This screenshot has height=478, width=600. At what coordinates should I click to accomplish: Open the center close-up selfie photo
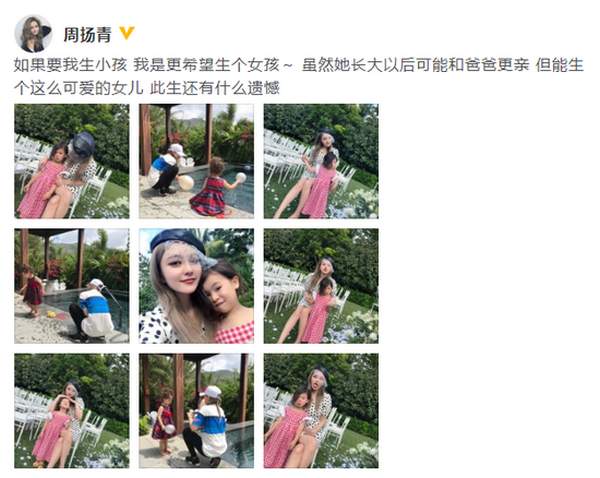(196, 286)
